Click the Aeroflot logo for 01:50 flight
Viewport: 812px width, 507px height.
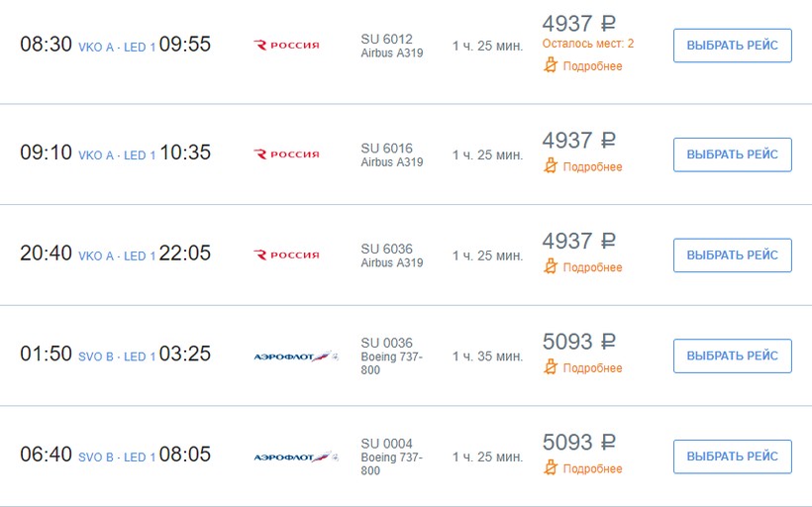coord(295,356)
